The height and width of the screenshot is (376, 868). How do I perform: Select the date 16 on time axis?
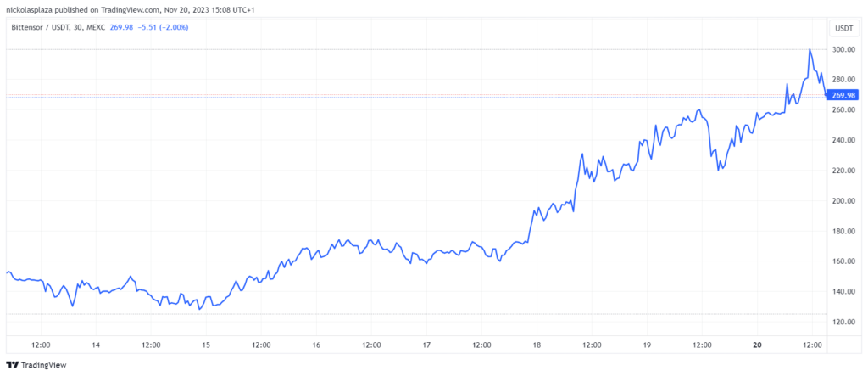(316, 345)
